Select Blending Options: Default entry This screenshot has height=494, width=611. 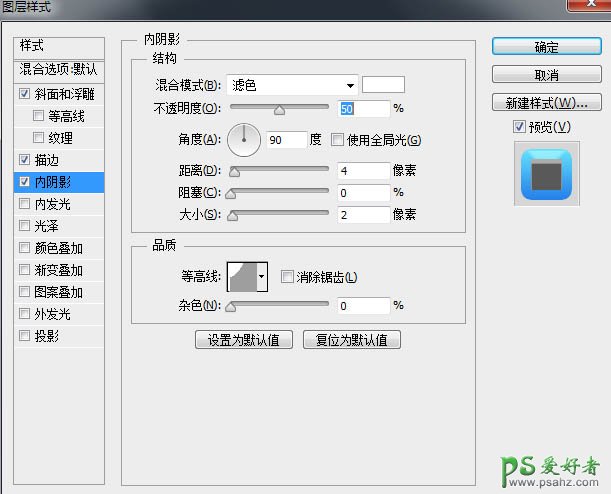(x=59, y=70)
